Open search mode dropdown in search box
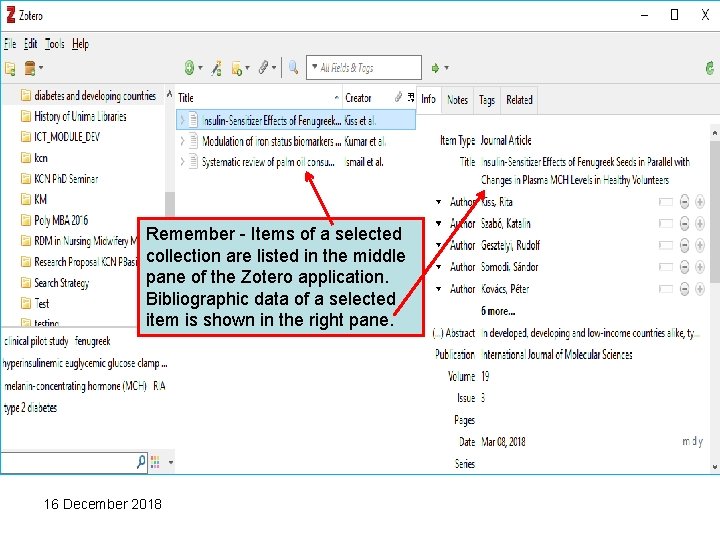Image resolution: width=720 pixels, height=540 pixels. coord(315,67)
